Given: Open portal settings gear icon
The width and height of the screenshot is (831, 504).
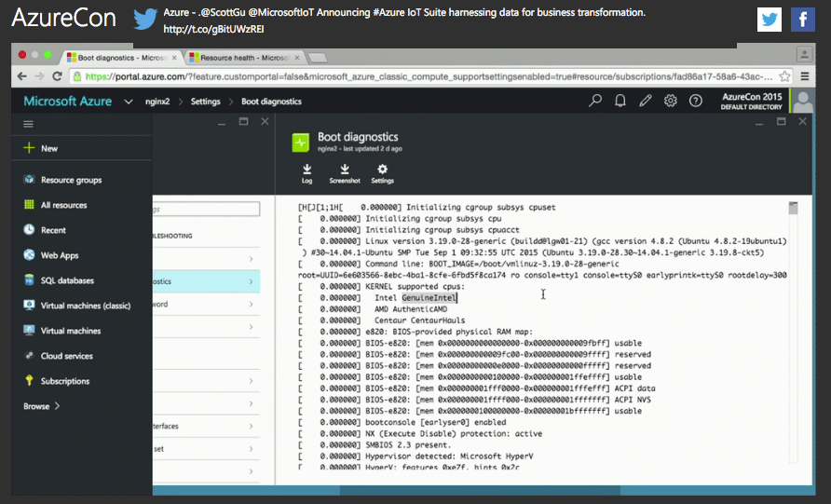Looking at the screenshot, I should pos(671,101).
